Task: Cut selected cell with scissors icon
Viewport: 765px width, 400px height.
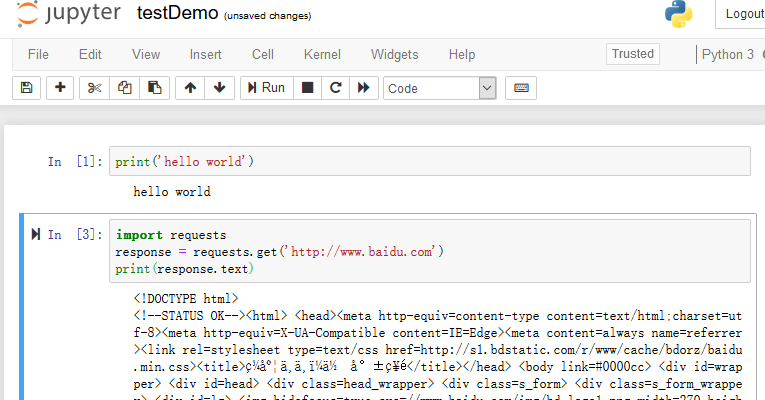Action: click(95, 88)
